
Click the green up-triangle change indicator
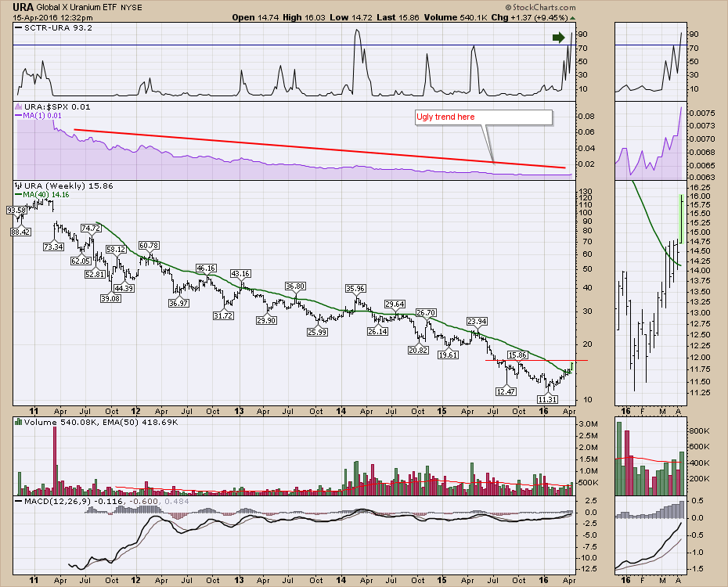click(572, 18)
